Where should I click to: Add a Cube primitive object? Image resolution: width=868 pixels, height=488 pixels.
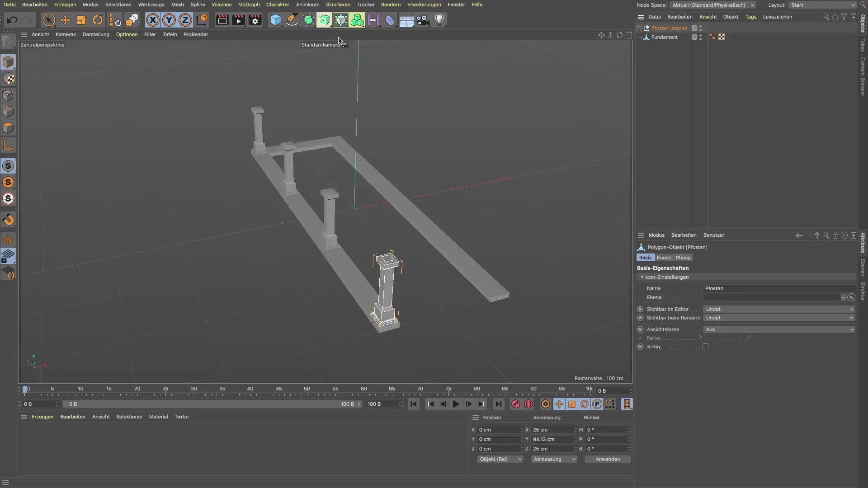click(275, 20)
